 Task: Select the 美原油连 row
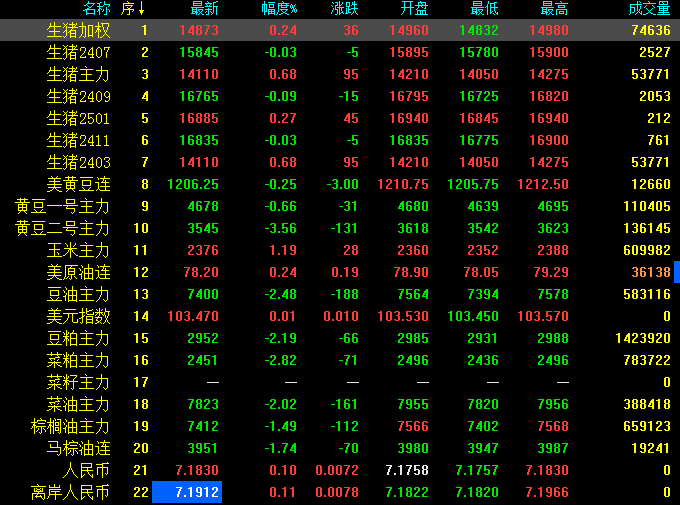[340, 272]
